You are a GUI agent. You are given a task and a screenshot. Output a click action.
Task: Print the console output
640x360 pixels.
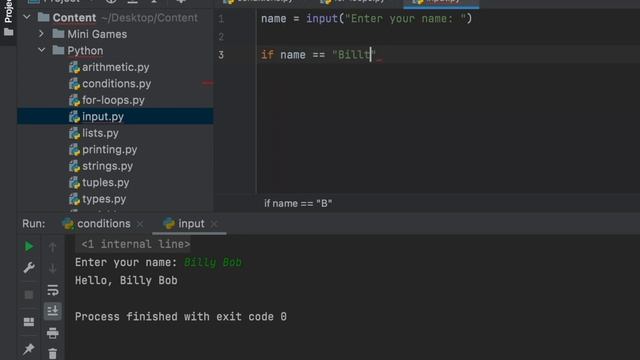click(x=53, y=333)
